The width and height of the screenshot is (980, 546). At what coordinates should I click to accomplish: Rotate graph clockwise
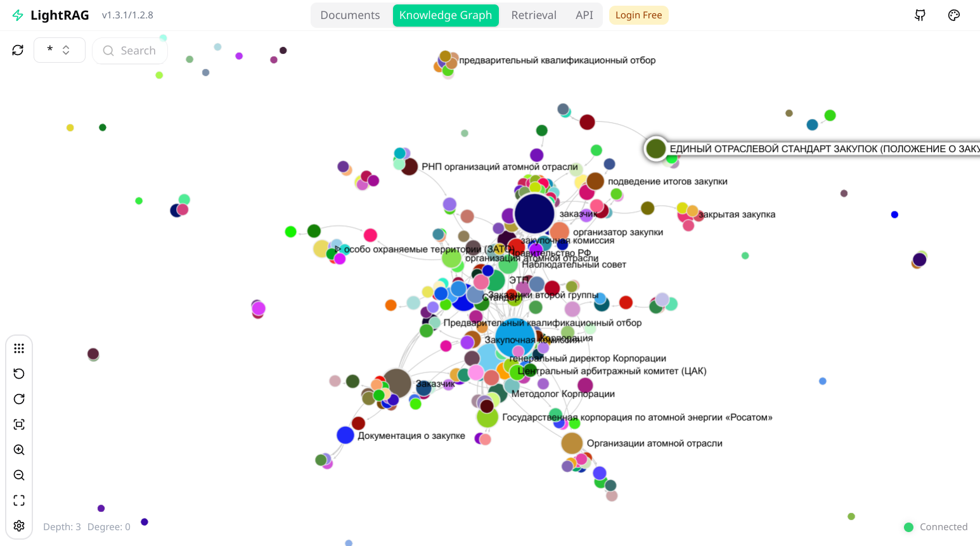point(19,399)
